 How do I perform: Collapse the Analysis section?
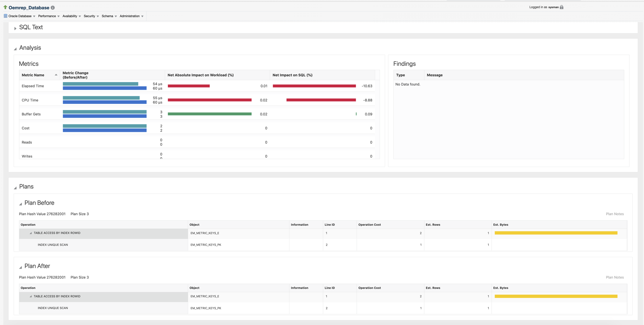15,49
